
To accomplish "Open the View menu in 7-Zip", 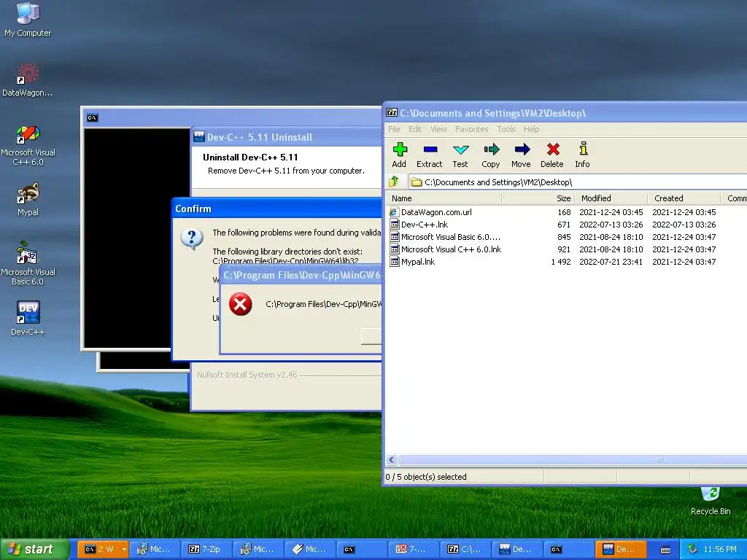I will coord(438,129).
